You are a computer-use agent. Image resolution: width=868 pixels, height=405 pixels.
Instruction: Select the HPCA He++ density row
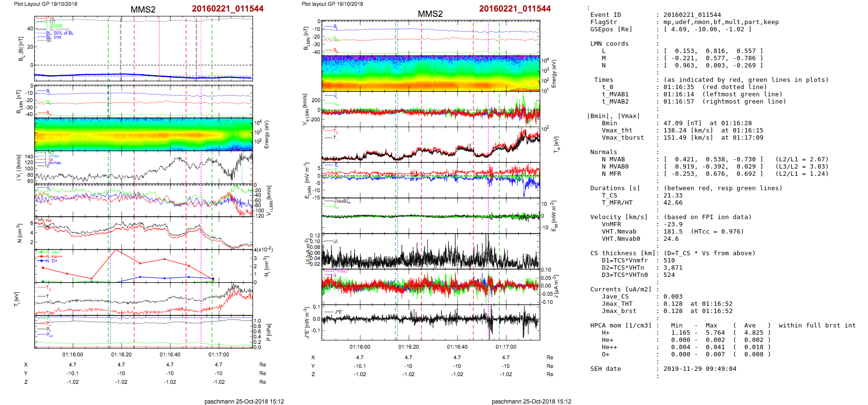(x=686, y=347)
